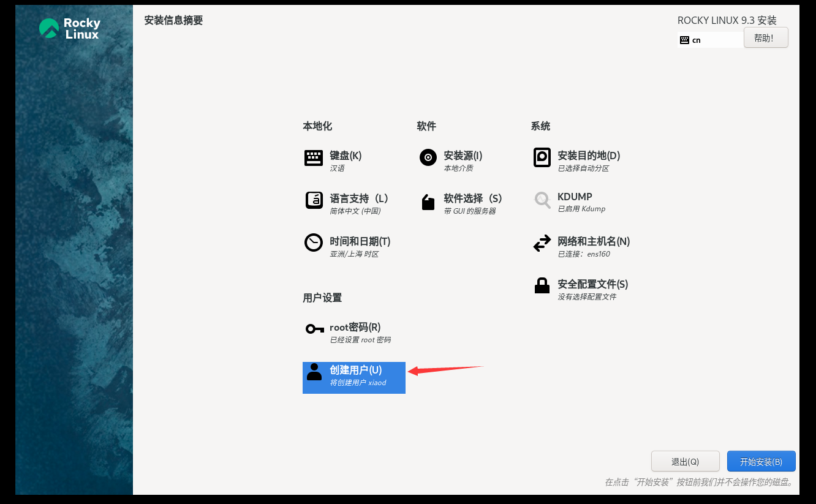Click the Language Support icon
The height and width of the screenshot is (504, 816).
click(x=314, y=200)
